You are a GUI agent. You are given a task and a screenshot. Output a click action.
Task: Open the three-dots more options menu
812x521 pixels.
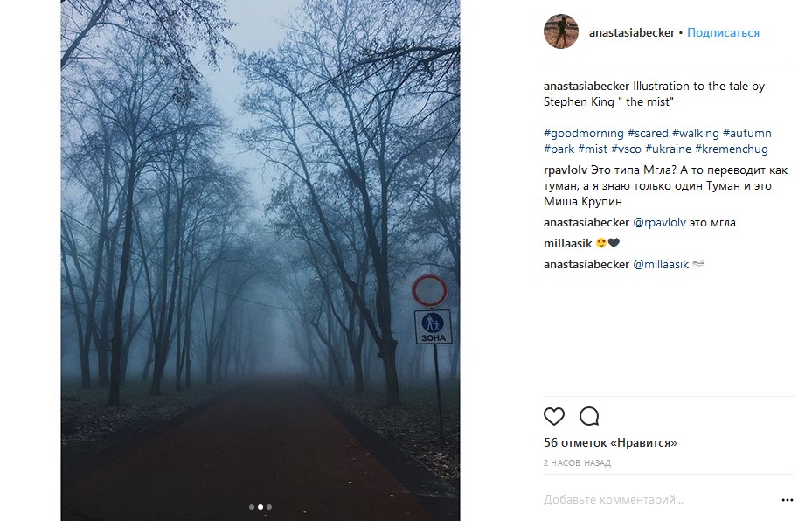point(787,500)
